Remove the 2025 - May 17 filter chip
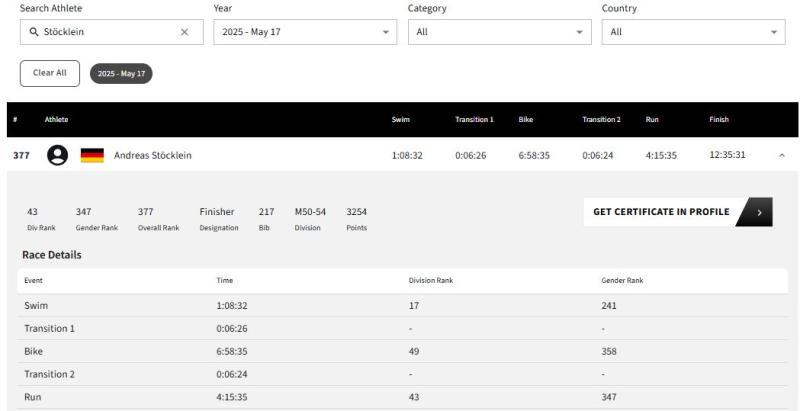 [x=121, y=73]
